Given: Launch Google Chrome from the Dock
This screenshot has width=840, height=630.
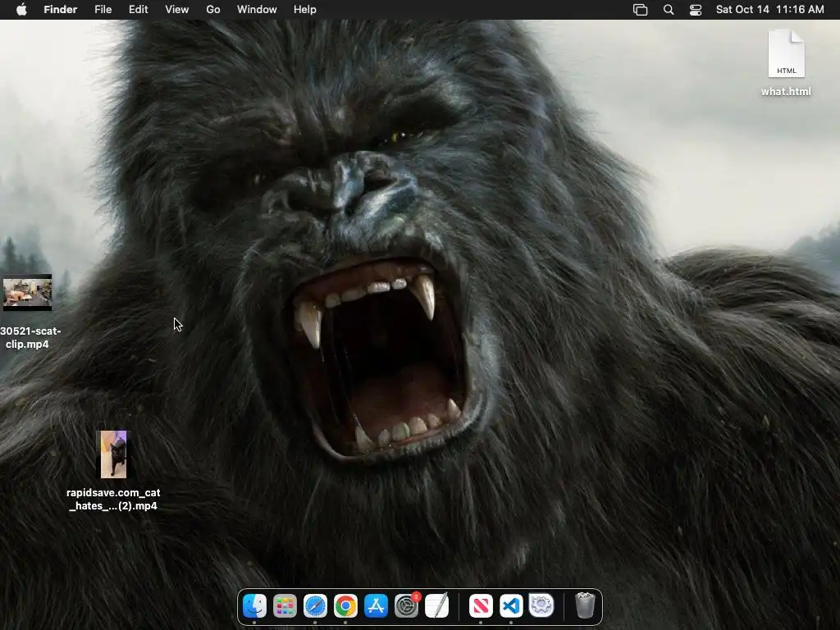Looking at the screenshot, I should click(345, 606).
